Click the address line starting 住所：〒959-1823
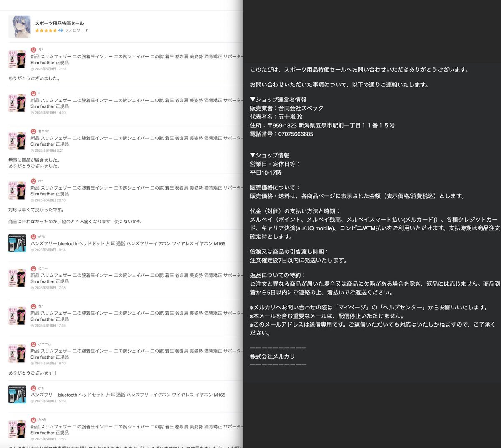 (322, 125)
